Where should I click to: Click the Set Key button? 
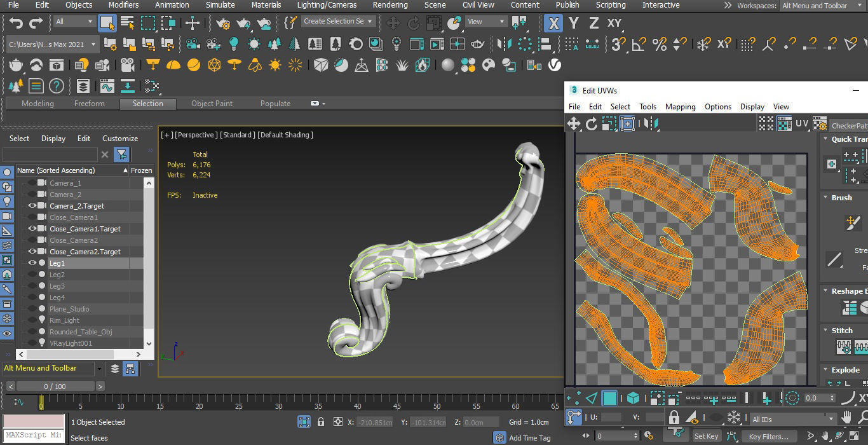pos(706,436)
